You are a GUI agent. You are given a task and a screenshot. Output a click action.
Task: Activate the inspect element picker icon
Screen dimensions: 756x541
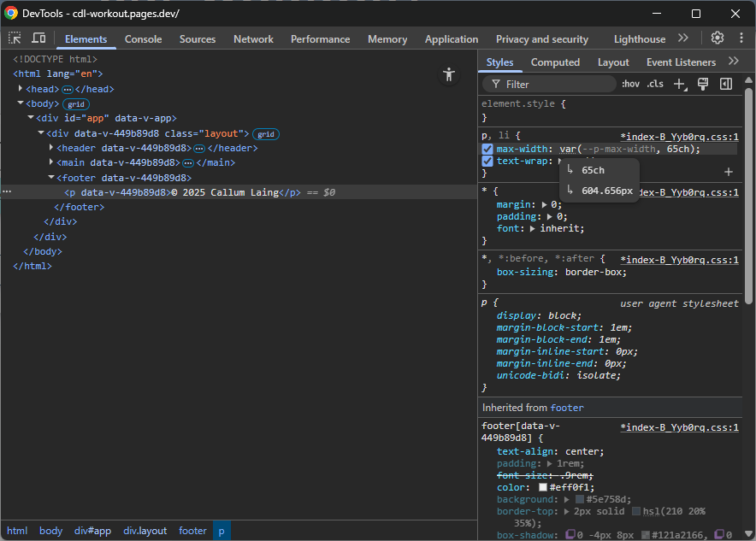[15, 38]
